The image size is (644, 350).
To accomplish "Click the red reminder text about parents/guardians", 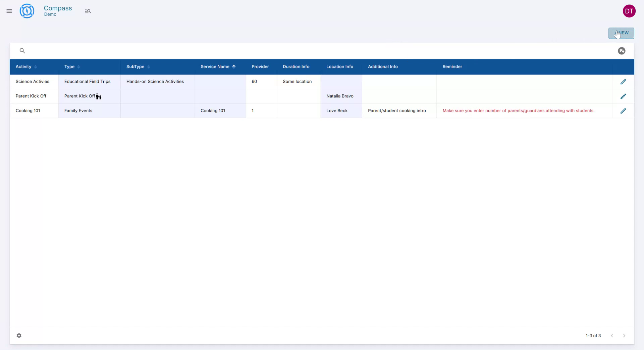I will tap(519, 111).
